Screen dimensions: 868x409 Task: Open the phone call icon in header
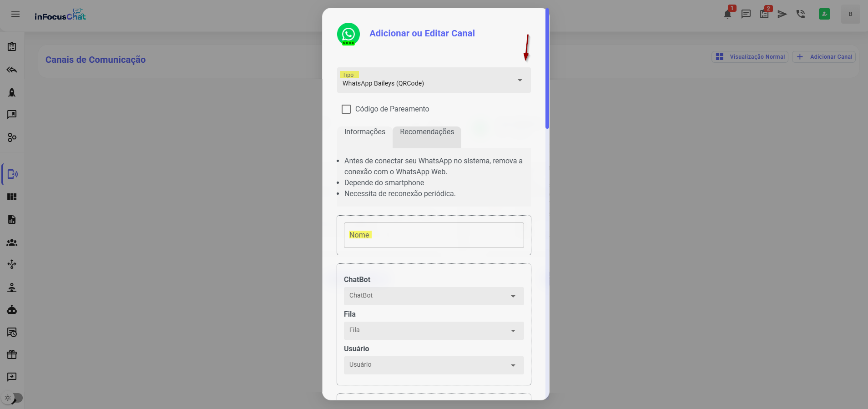pyautogui.click(x=801, y=14)
